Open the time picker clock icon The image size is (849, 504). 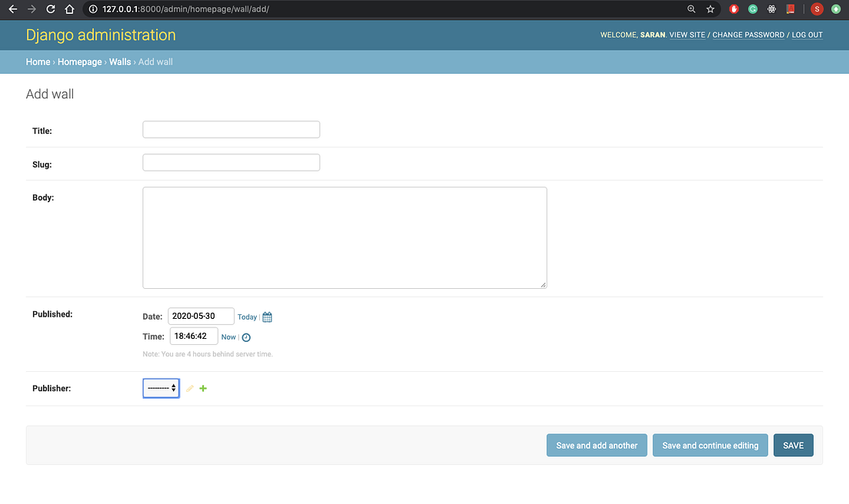[x=246, y=337]
